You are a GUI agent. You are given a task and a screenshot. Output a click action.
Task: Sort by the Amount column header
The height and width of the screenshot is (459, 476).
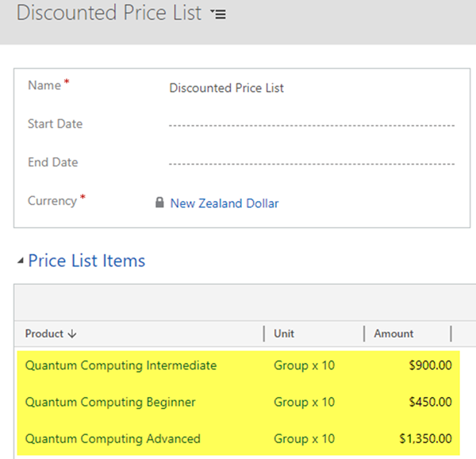click(393, 334)
